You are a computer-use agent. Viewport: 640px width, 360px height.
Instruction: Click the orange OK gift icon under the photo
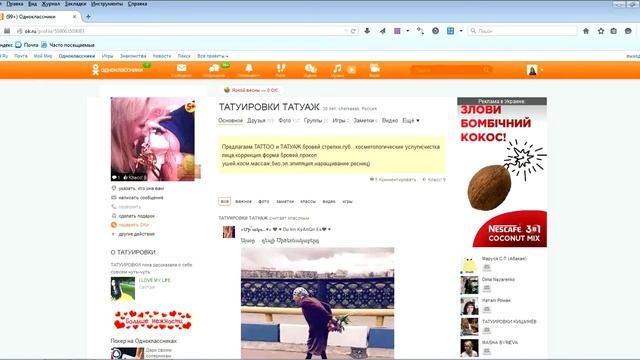114,225
